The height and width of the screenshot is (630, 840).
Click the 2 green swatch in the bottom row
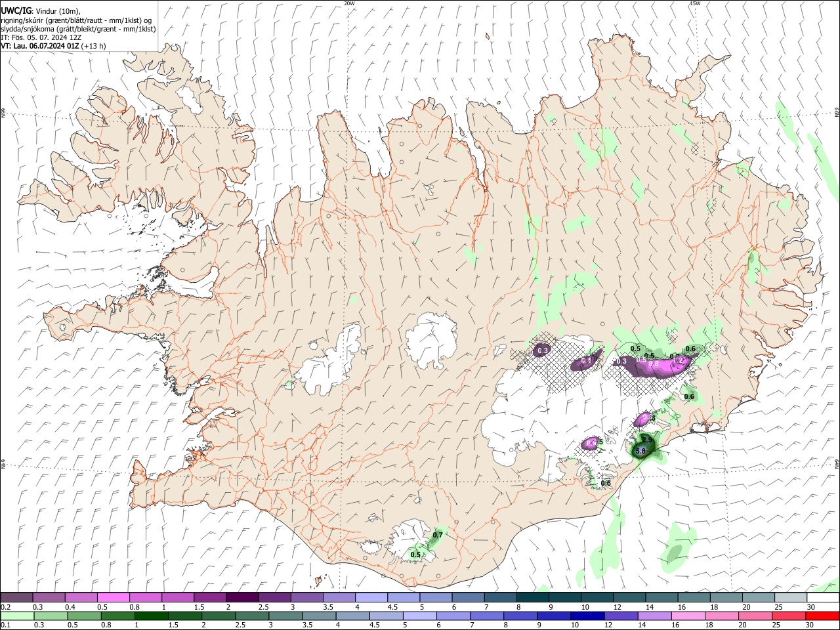[219, 616]
